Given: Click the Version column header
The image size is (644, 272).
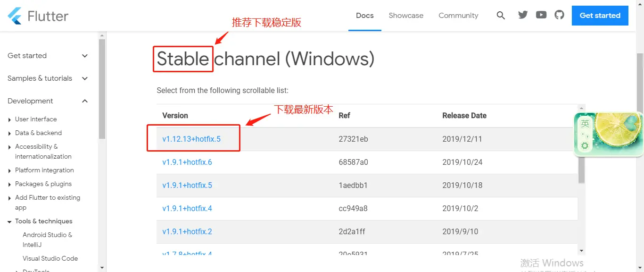Looking at the screenshot, I should pos(175,116).
